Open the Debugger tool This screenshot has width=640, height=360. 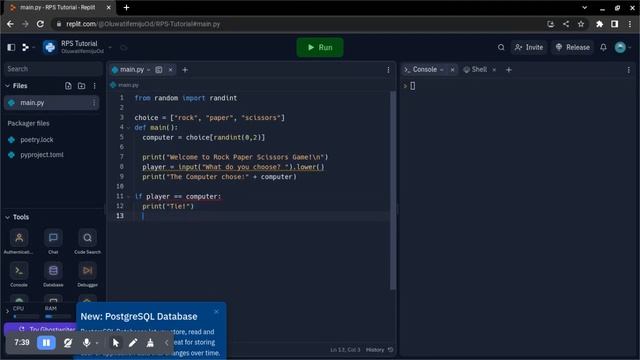pyautogui.click(x=87, y=274)
